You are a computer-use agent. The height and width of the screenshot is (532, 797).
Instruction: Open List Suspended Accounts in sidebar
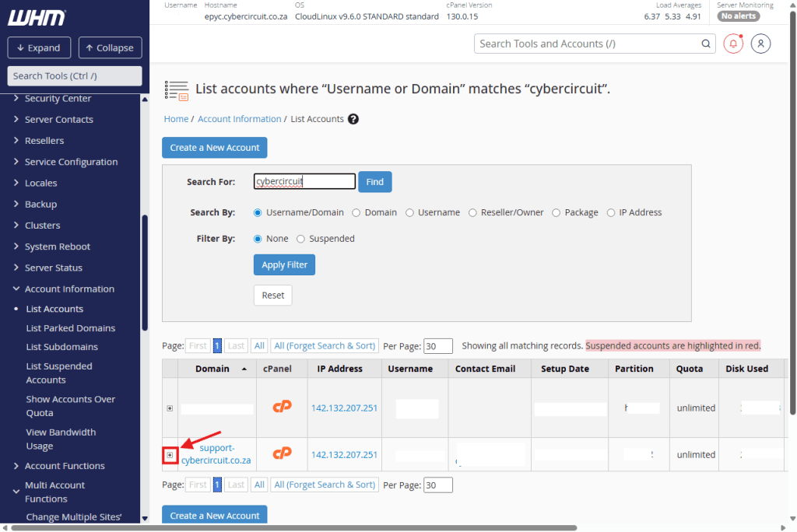coord(59,373)
